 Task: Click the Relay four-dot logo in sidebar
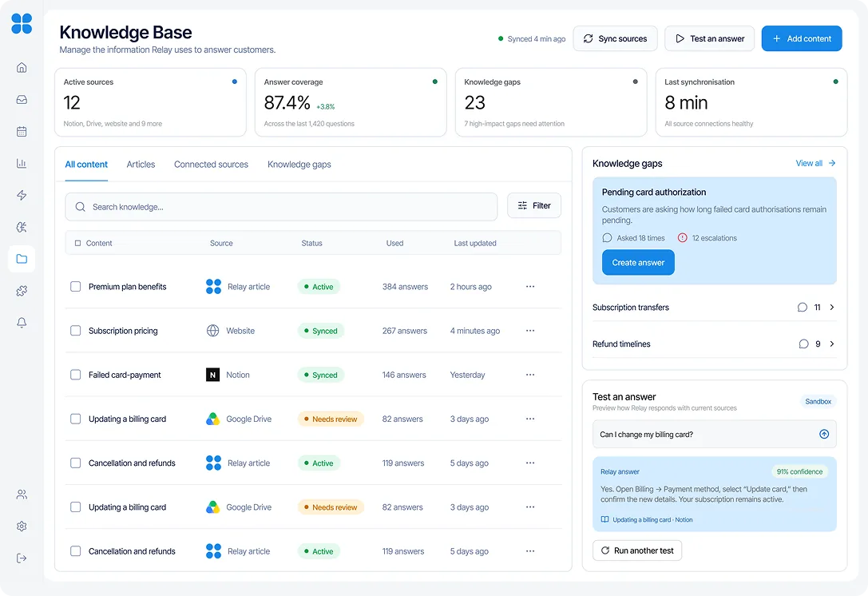[x=22, y=24]
